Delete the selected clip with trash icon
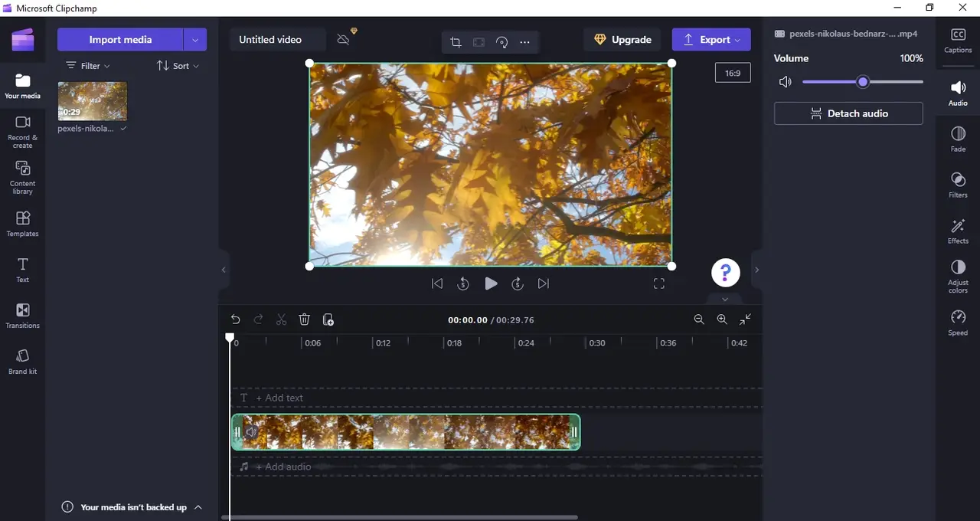 click(304, 319)
